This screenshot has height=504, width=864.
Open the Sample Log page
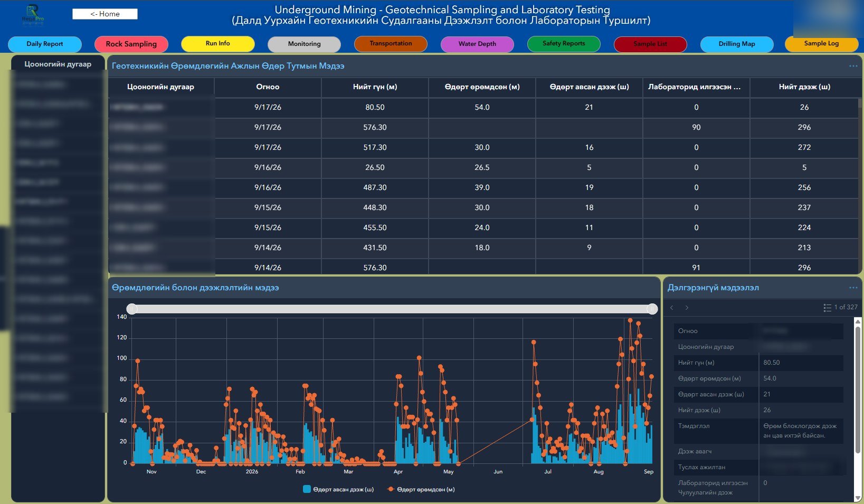coord(822,44)
